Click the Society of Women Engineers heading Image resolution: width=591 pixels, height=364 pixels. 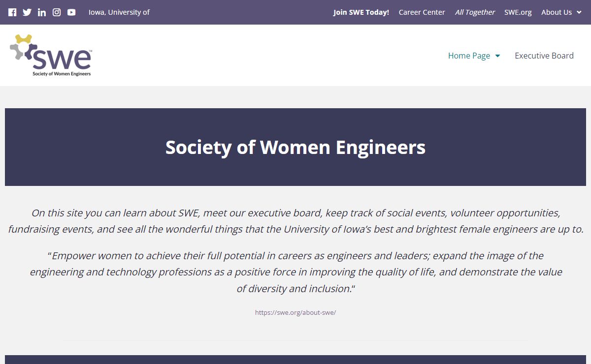pyautogui.click(x=295, y=147)
